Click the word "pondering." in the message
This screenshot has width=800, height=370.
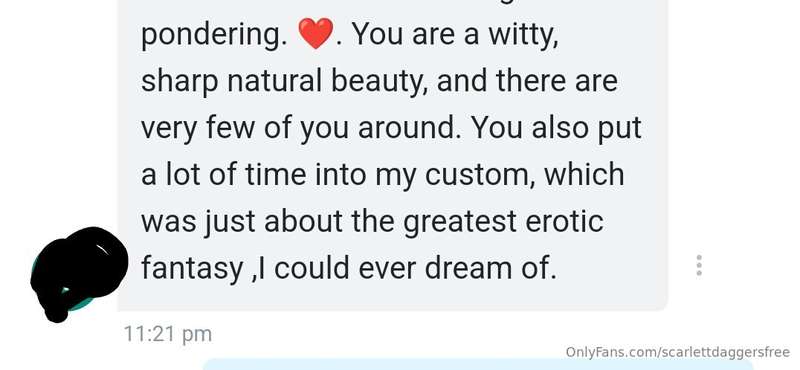pyautogui.click(x=214, y=35)
